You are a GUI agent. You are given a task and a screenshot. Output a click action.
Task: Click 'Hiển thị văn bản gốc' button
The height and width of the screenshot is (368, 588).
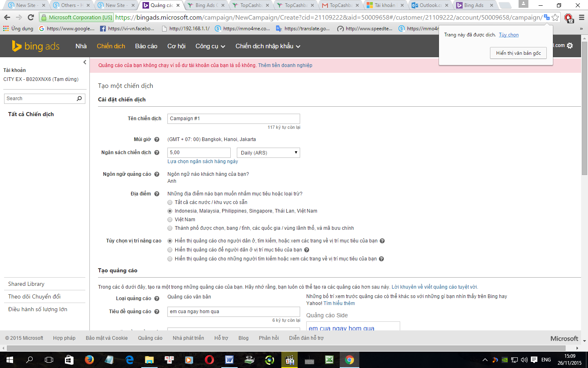[518, 53]
